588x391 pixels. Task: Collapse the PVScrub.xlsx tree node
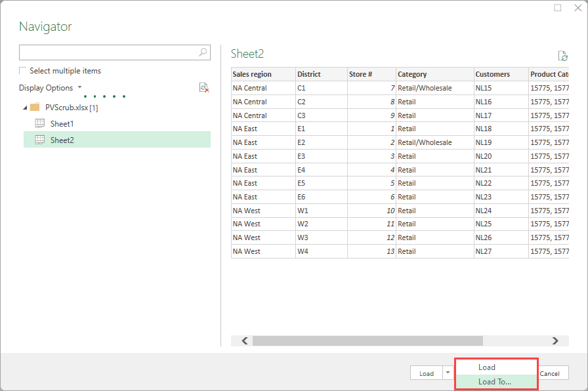tap(25, 108)
